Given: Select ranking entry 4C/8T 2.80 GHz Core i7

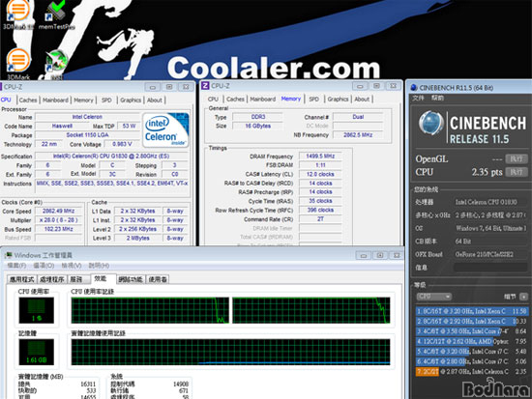Looking at the screenshot, I should pyautogui.click(x=472, y=361).
